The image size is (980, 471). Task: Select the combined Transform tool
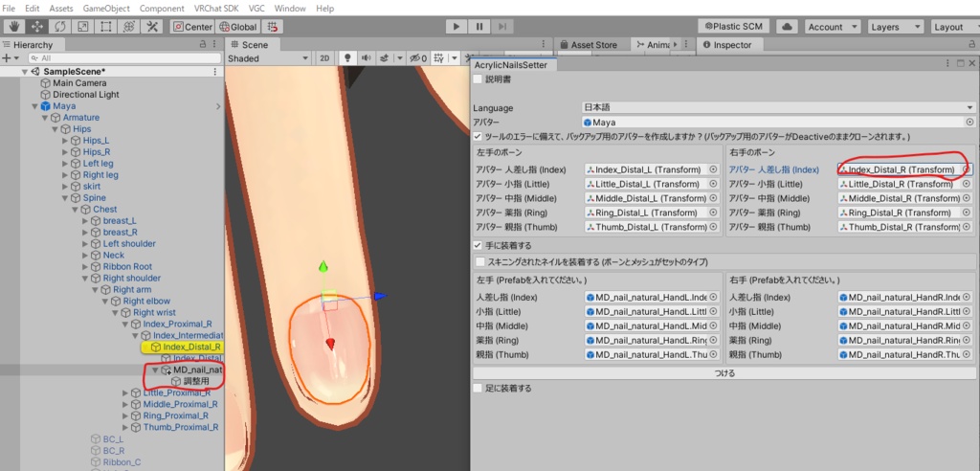pyautogui.click(x=129, y=27)
